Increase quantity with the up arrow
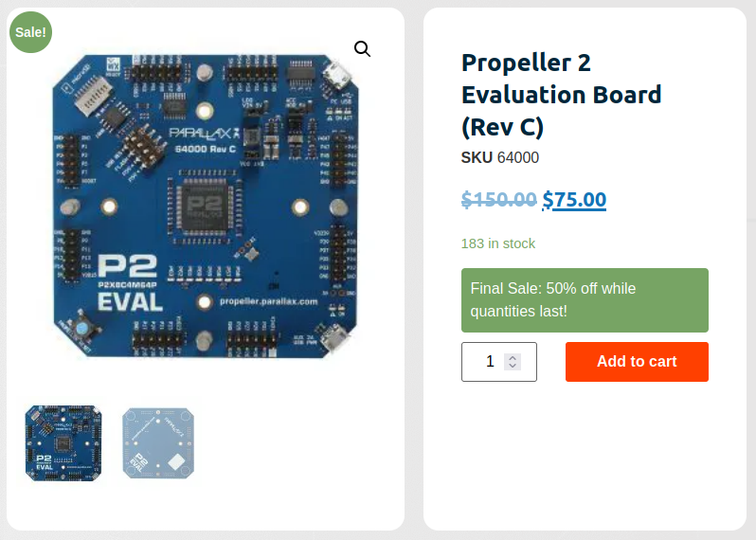 (513, 357)
